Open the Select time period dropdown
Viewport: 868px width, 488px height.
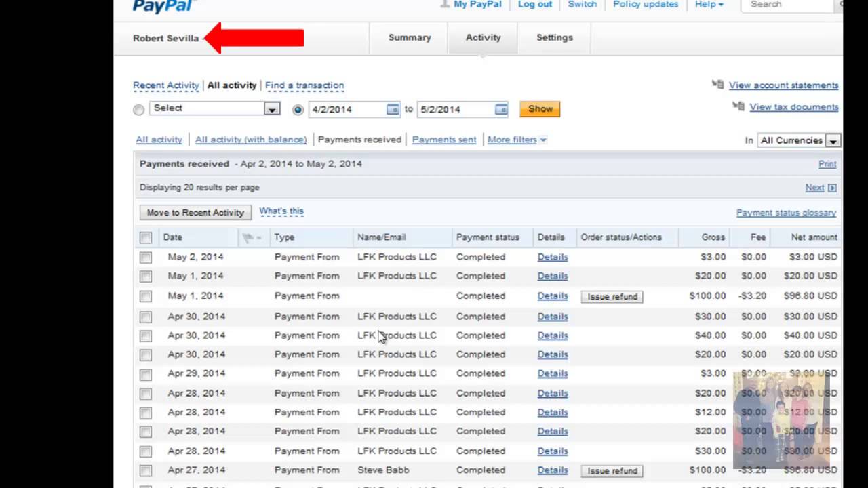[214, 108]
